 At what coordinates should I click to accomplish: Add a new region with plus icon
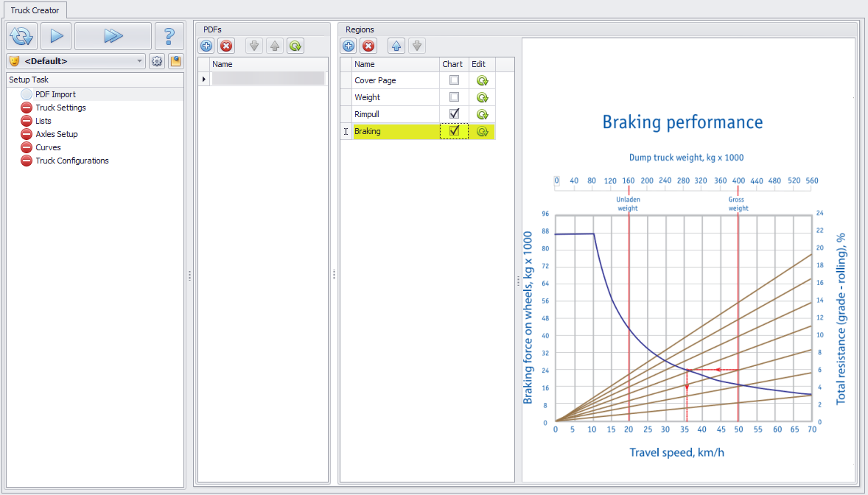[x=348, y=46]
